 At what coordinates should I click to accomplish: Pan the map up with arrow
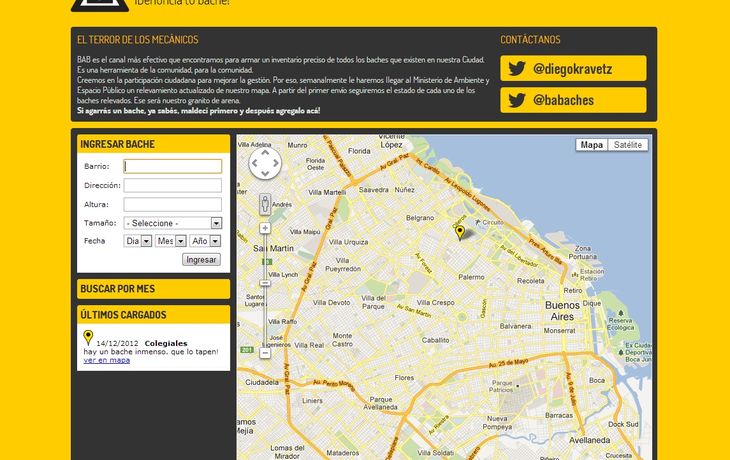265,152
